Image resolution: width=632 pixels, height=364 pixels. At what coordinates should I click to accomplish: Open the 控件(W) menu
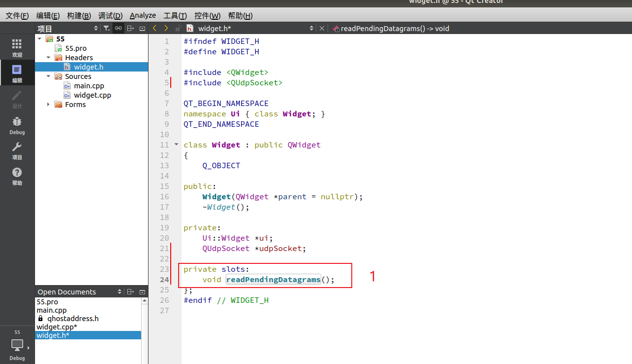pos(207,15)
